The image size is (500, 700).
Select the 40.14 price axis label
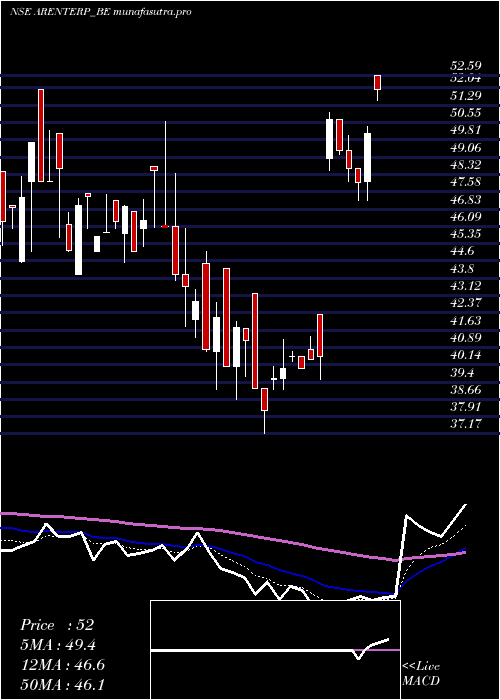point(465,355)
